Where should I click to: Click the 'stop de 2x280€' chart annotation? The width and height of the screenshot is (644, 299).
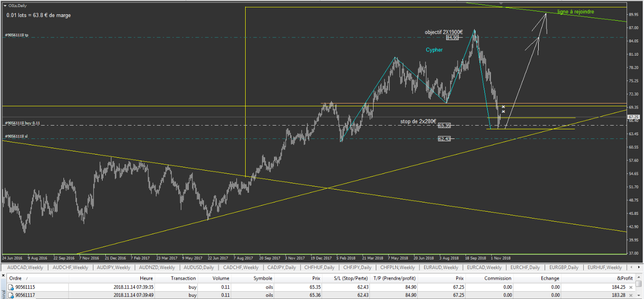click(418, 121)
